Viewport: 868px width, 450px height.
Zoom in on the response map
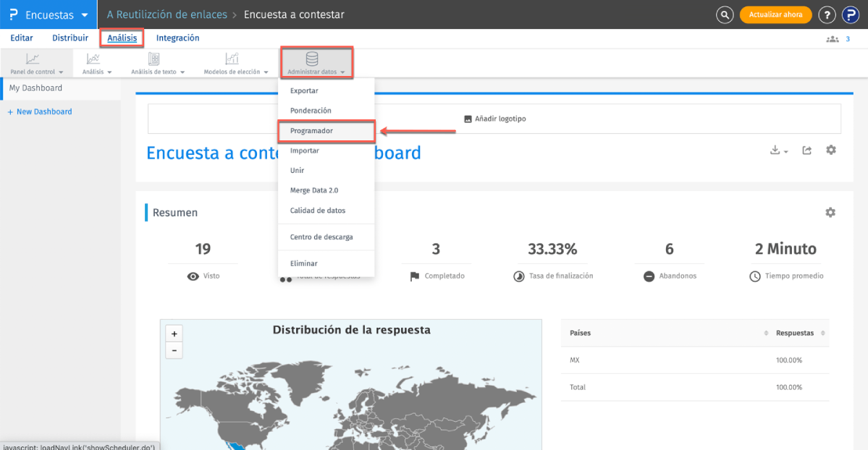point(174,334)
